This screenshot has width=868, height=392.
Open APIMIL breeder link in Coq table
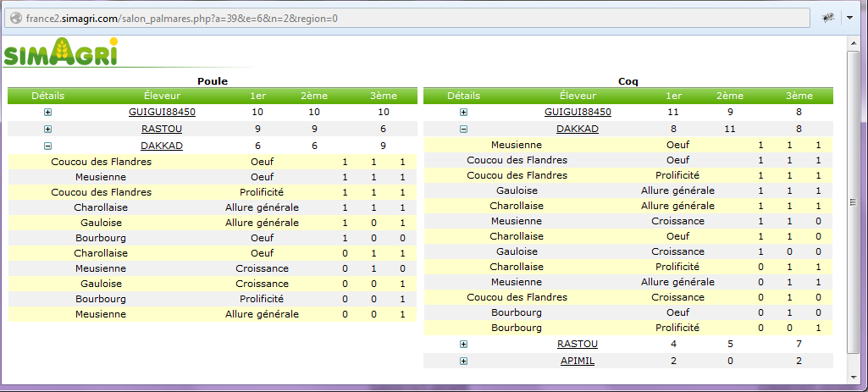(577, 361)
